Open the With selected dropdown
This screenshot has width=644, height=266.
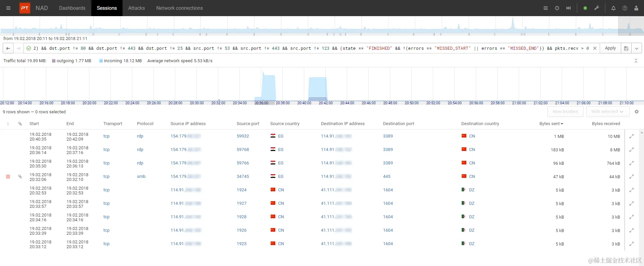607,112
